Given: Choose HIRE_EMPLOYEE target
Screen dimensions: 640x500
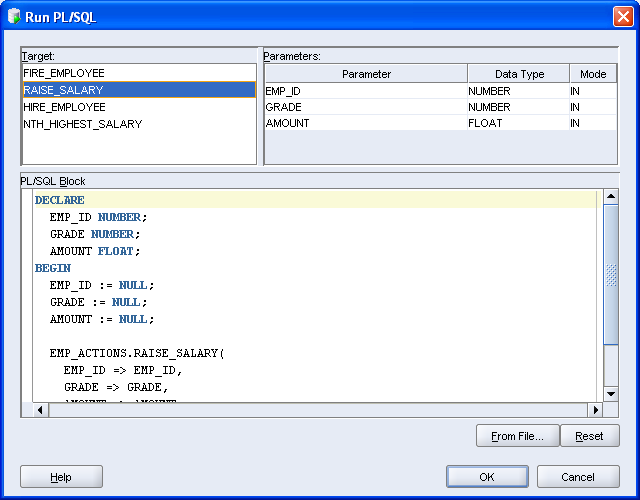Looking at the screenshot, I should point(139,107).
